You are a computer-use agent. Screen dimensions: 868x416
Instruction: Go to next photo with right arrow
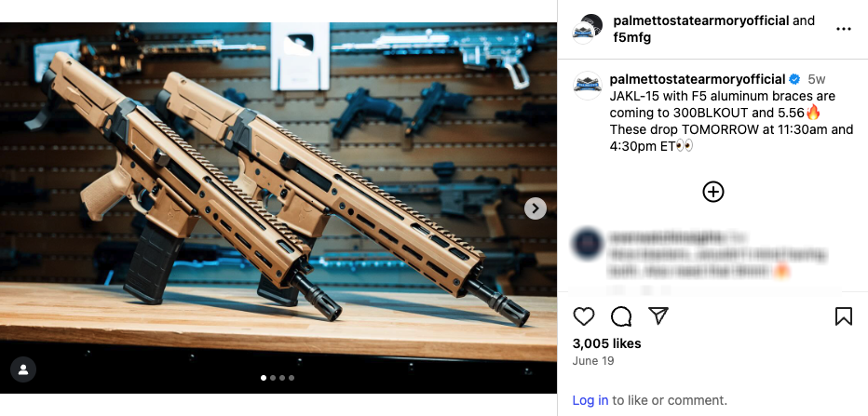click(x=536, y=208)
